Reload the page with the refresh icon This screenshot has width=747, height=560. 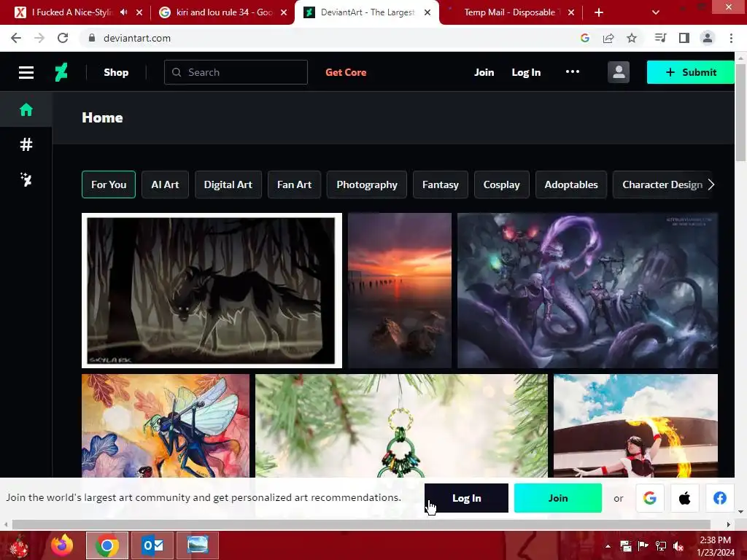pyautogui.click(x=63, y=38)
